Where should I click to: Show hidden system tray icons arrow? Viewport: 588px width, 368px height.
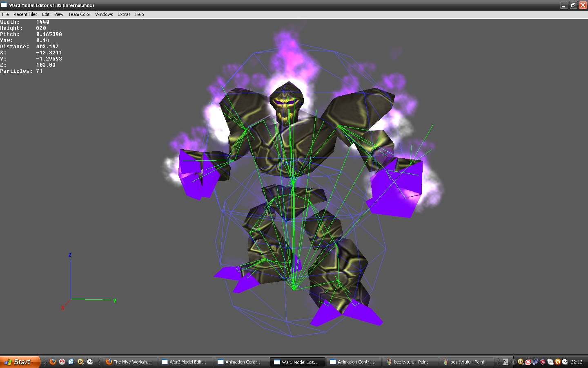click(x=513, y=362)
